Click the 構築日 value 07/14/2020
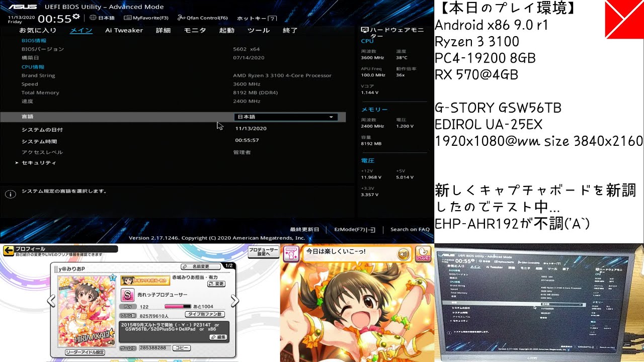Screen dimensions: 644x362 (x=249, y=58)
